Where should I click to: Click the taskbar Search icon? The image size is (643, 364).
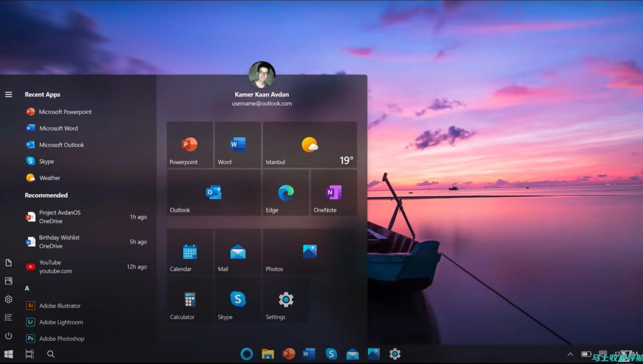point(51,354)
